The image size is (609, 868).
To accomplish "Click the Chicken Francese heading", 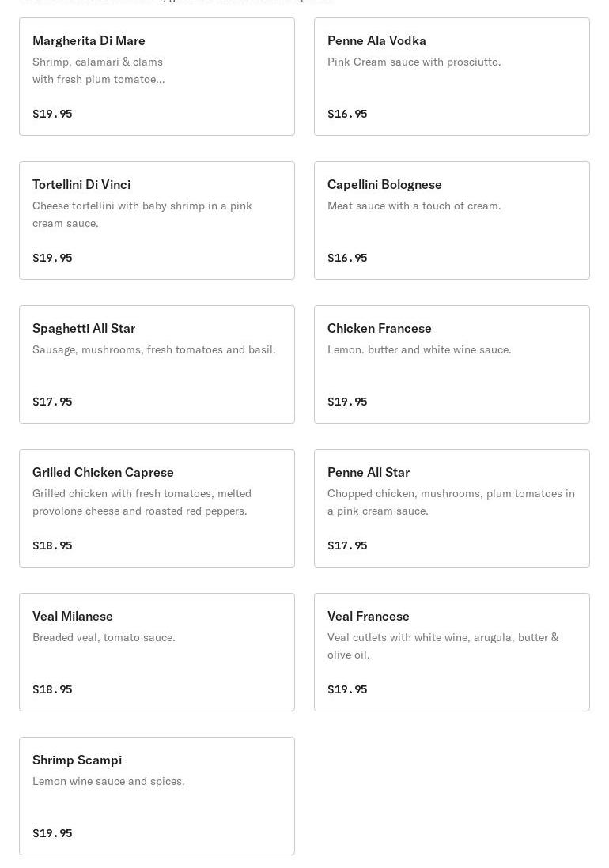I will coord(380,328).
